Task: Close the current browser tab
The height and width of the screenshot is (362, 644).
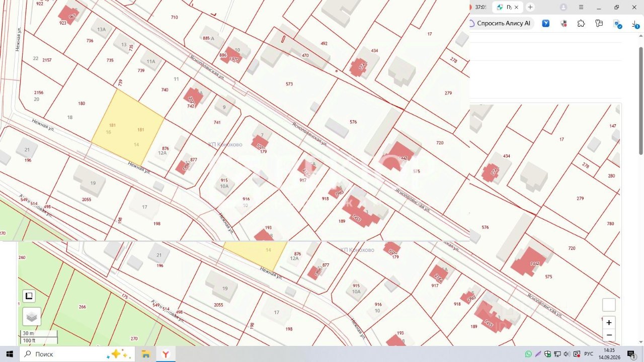Action: [x=516, y=8]
